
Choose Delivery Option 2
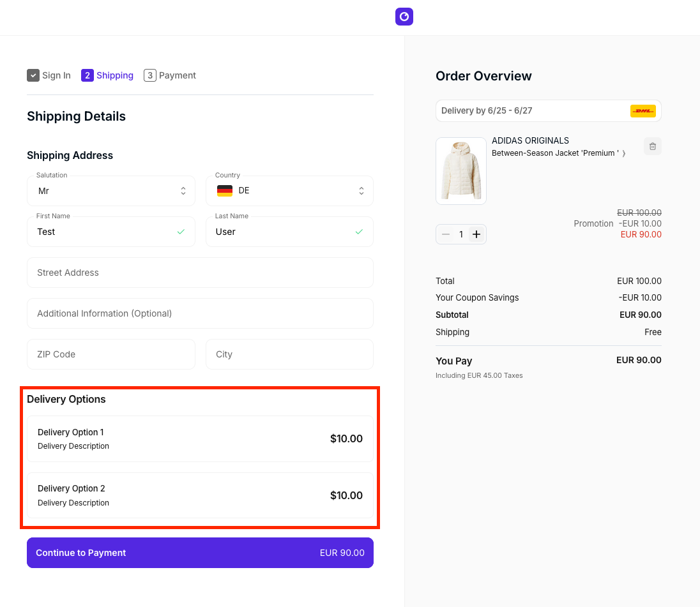click(200, 495)
